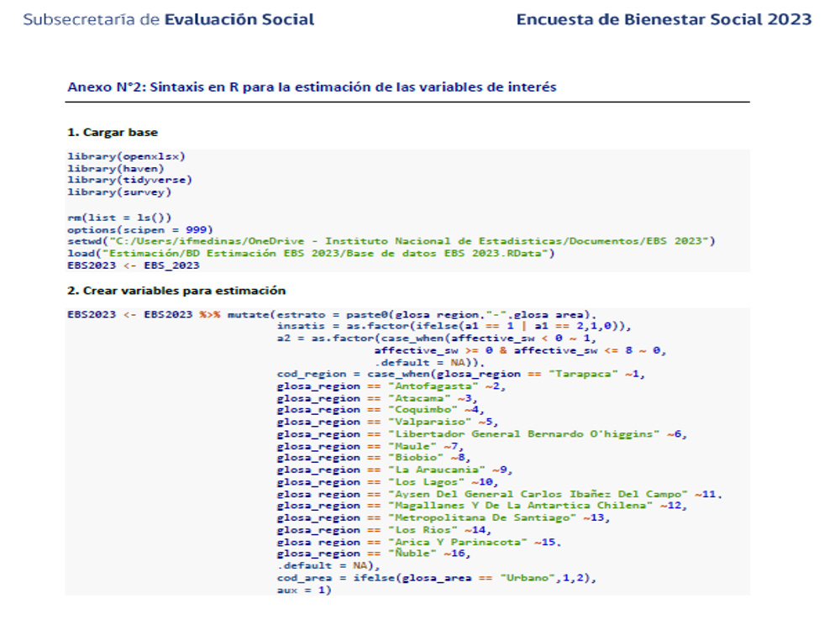Click the '1. Cargar base' heading
The image size is (840, 630).
coord(113,133)
